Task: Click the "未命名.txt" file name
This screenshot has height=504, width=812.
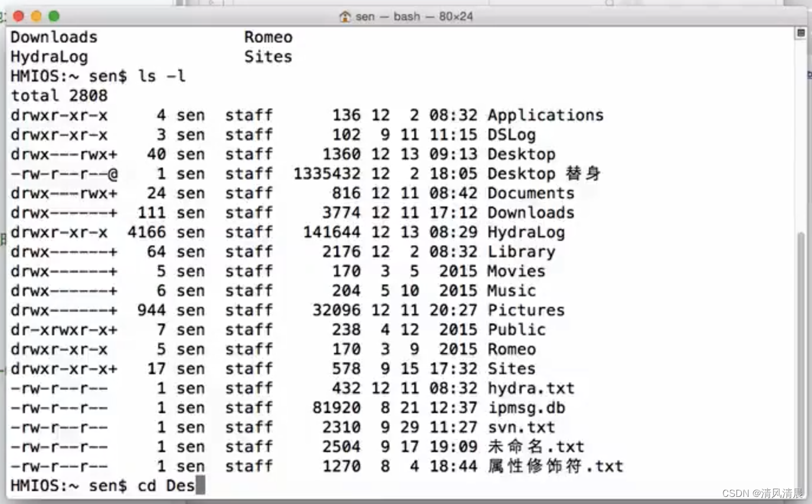Action: click(x=536, y=446)
